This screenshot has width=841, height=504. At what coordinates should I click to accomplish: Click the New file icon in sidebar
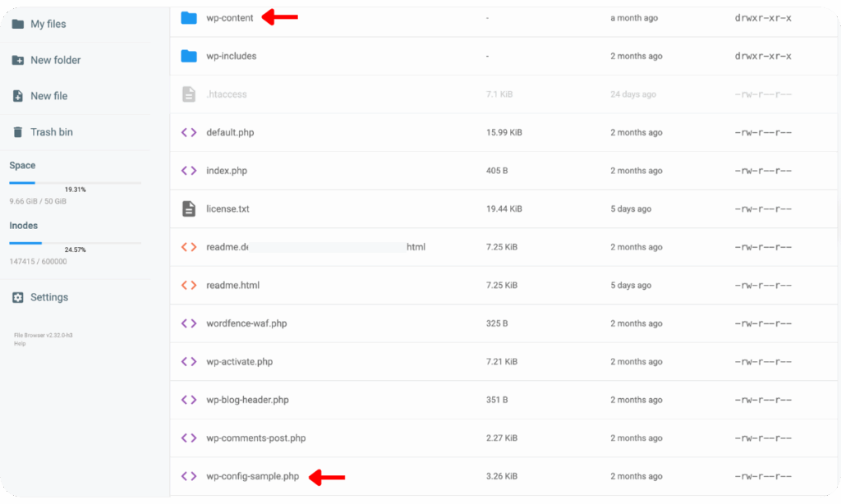pyautogui.click(x=19, y=95)
